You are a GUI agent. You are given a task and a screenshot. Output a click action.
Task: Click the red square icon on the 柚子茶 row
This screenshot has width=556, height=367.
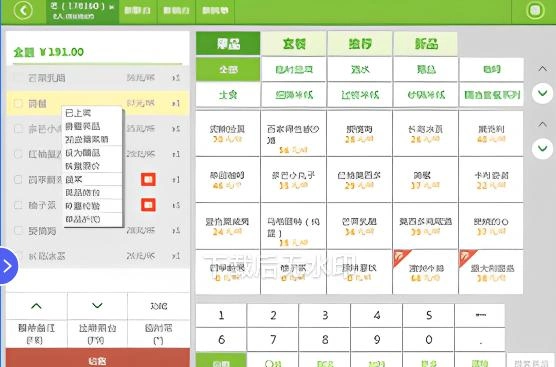pyautogui.click(x=148, y=205)
